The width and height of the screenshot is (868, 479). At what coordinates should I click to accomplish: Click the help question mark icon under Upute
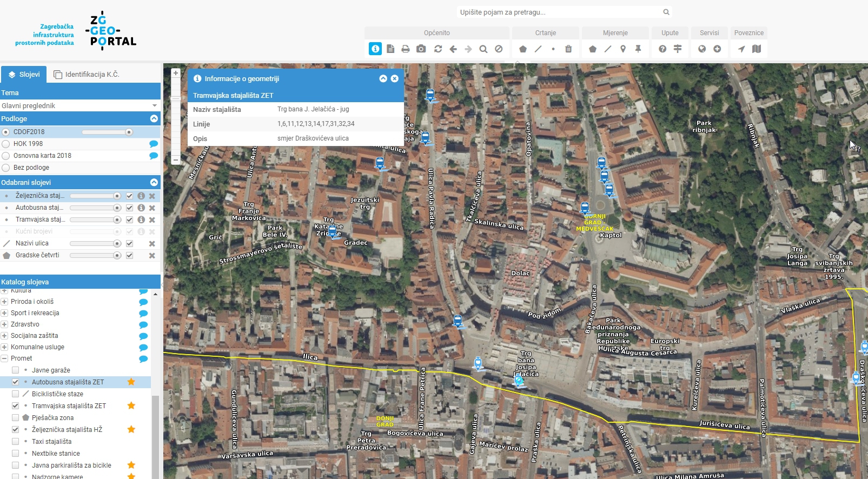pos(662,49)
